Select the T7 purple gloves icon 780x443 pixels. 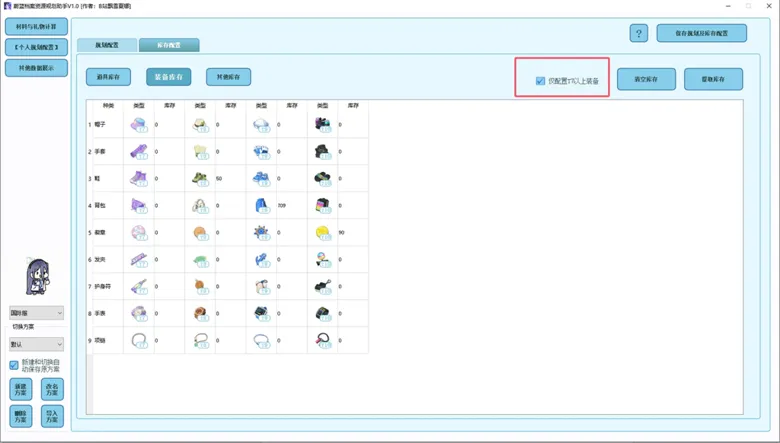tap(139, 151)
